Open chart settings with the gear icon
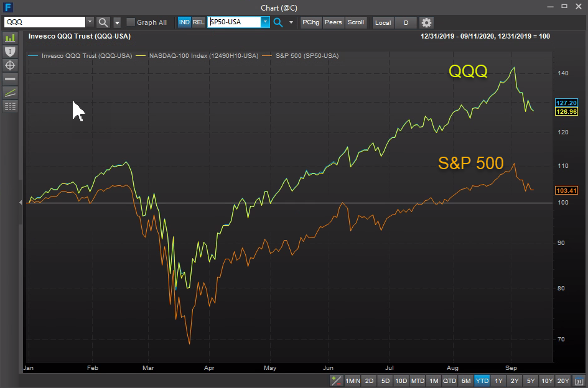Image resolution: width=588 pixels, height=388 pixels. [x=426, y=22]
